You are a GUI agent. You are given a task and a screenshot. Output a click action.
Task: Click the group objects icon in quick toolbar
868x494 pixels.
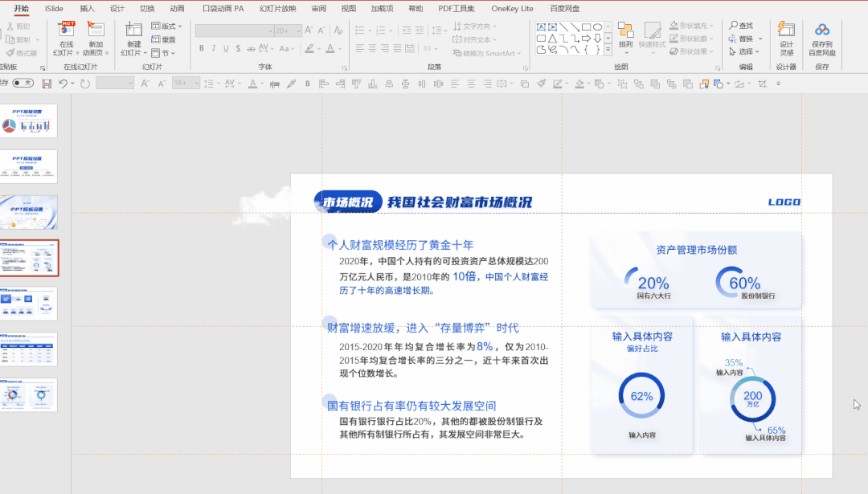click(x=622, y=84)
